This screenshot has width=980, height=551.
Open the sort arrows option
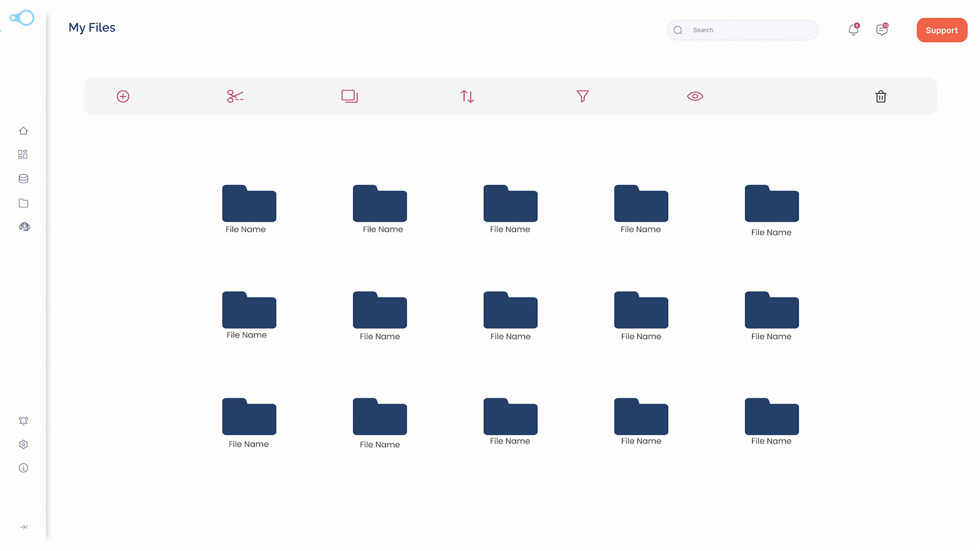click(467, 96)
